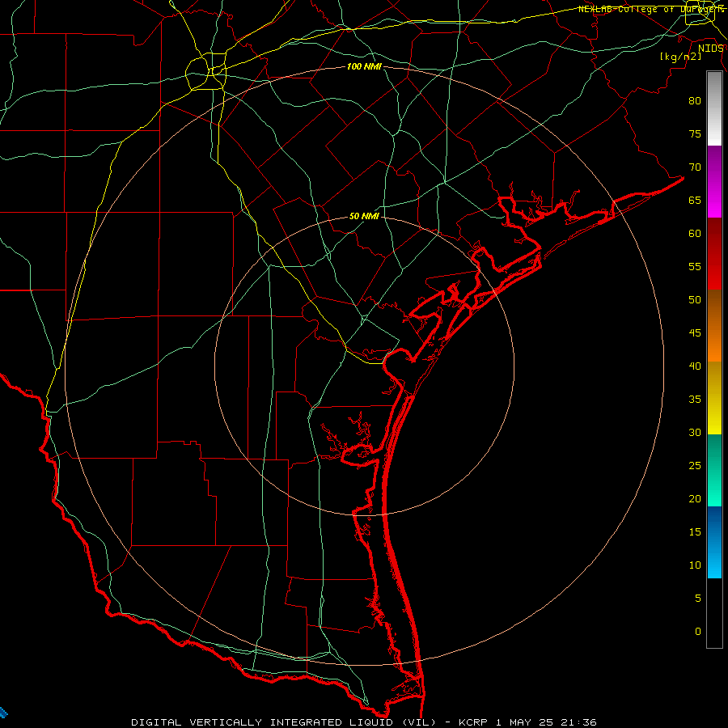Click the "5" value on the color scale

698,599
